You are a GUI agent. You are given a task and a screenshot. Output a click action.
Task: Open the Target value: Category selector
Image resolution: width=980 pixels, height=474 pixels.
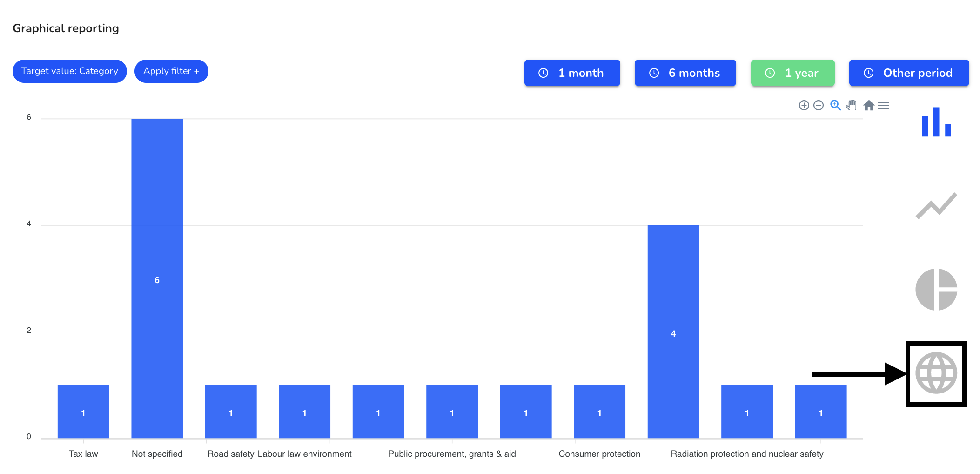click(x=70, y=71)
